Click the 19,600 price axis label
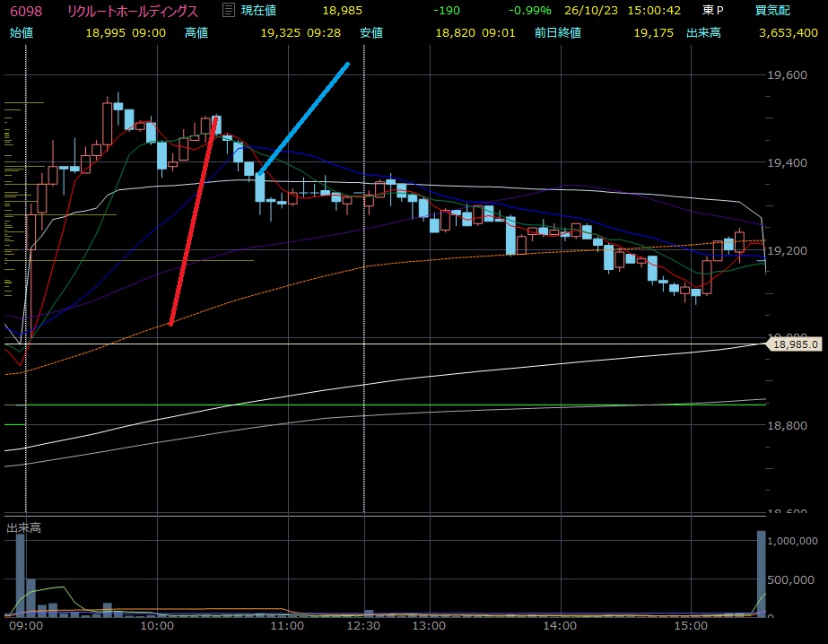The image size is (828, 644). point(787,75)
